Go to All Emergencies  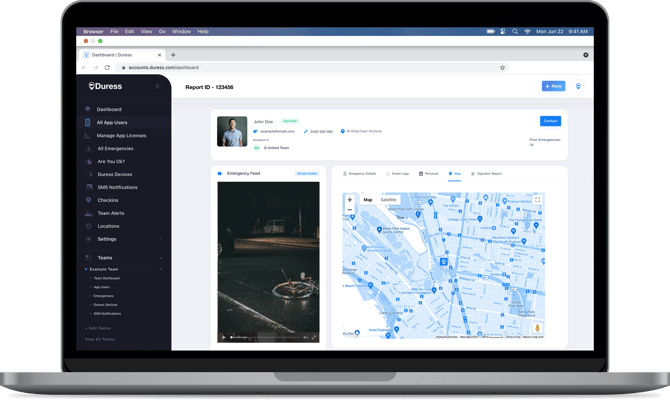point(115,148)
